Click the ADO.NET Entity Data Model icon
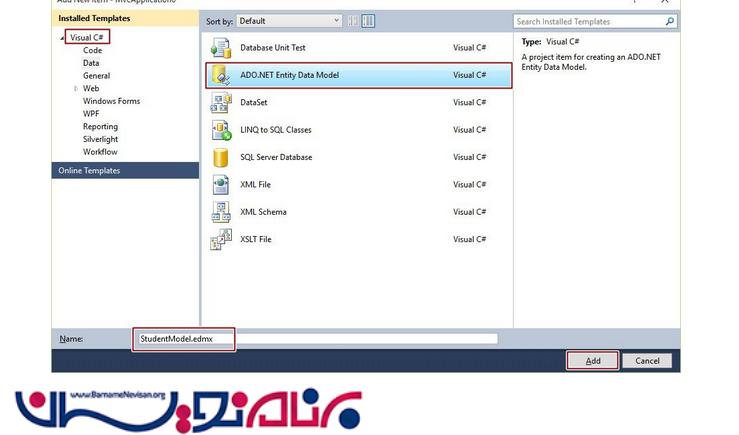739x435 pixels. click(x=221, y=75)
